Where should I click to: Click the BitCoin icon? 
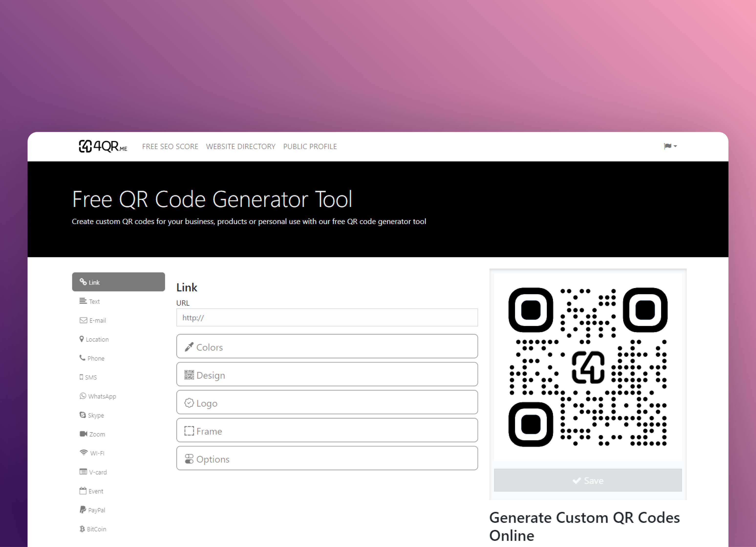click(x=82, y=529)
